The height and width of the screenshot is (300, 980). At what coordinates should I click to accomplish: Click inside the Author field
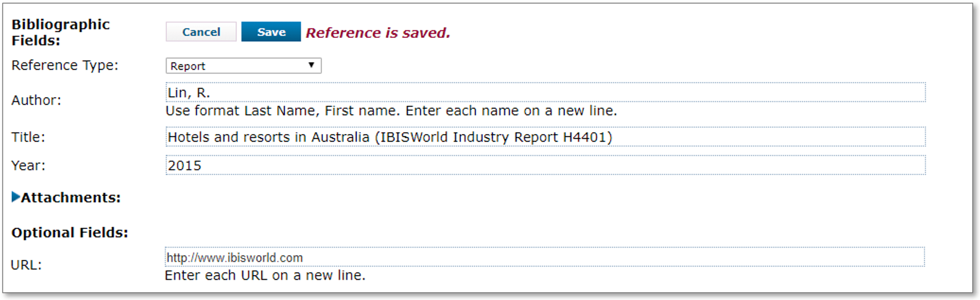tap(320, 92)
